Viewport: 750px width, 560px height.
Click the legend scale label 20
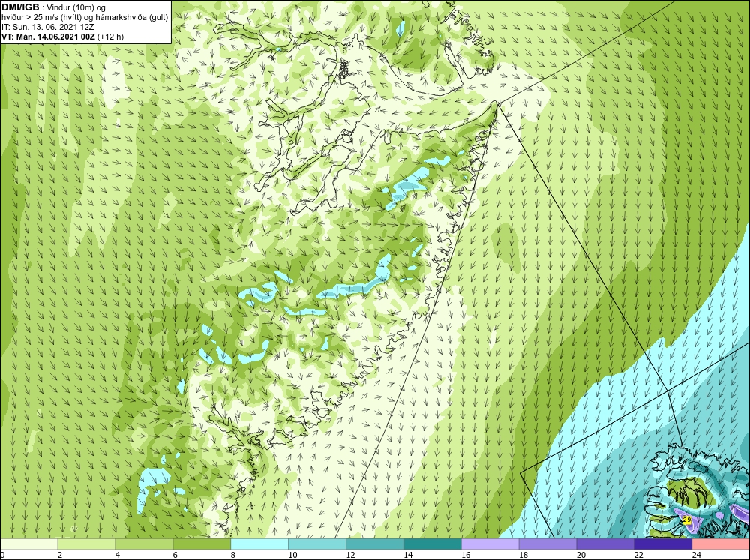[580, 555]
